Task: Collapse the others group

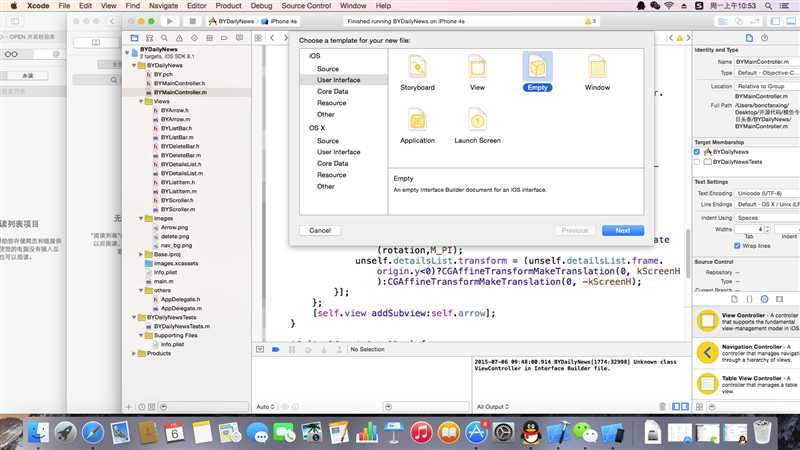Action: coord(141,290)
